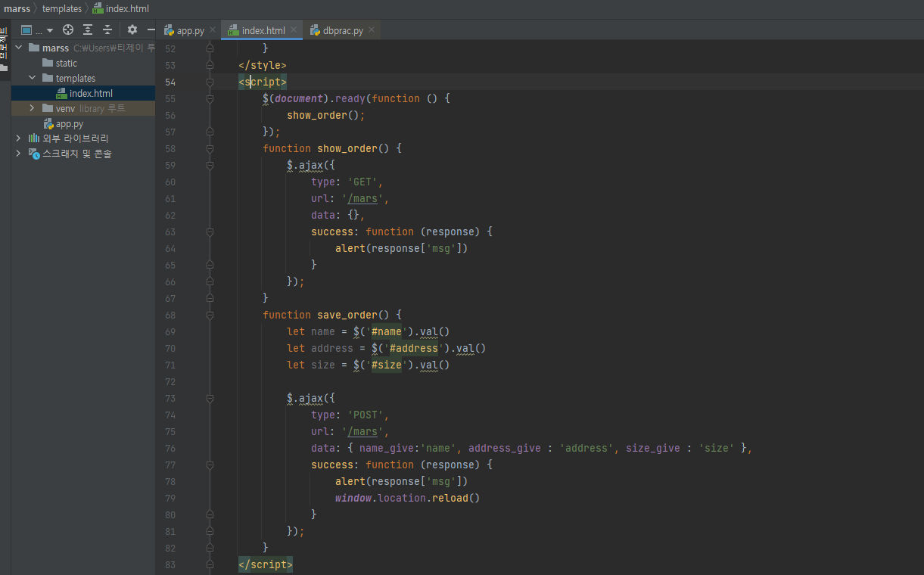The height and width of the screenshot is (575, 924).
Task: Click the external libraries bar-chart icon
Action: [34, 138]
